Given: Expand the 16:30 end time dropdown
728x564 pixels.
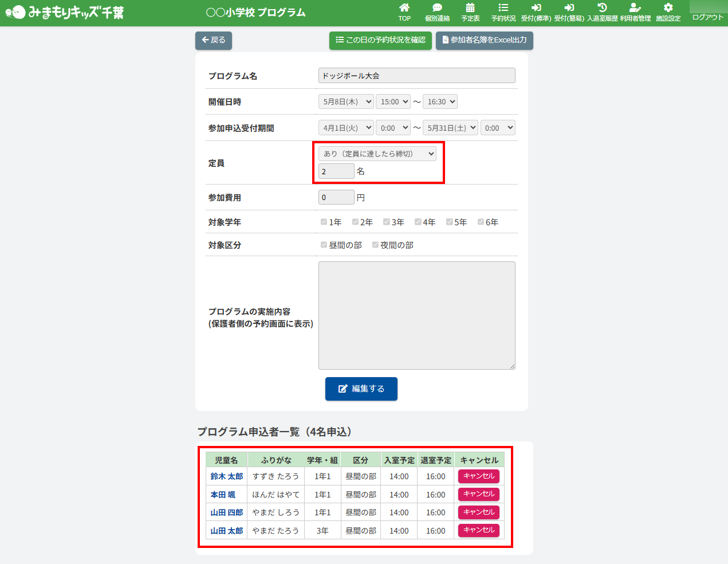Looking at the screenshot, I should pos(440,101).
